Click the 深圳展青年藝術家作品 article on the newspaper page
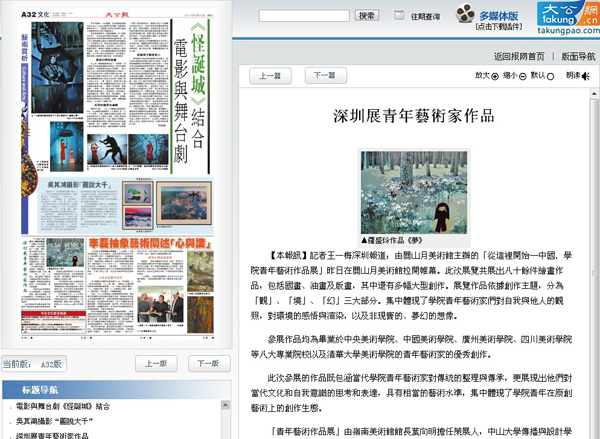600x439 pixels. tap(53, 272)
